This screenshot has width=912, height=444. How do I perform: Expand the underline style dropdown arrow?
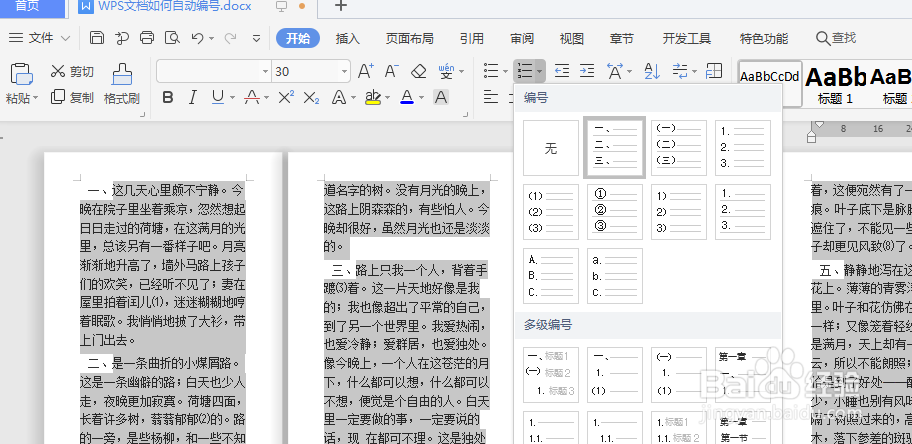pyautogui.click(x=232, y=98)
